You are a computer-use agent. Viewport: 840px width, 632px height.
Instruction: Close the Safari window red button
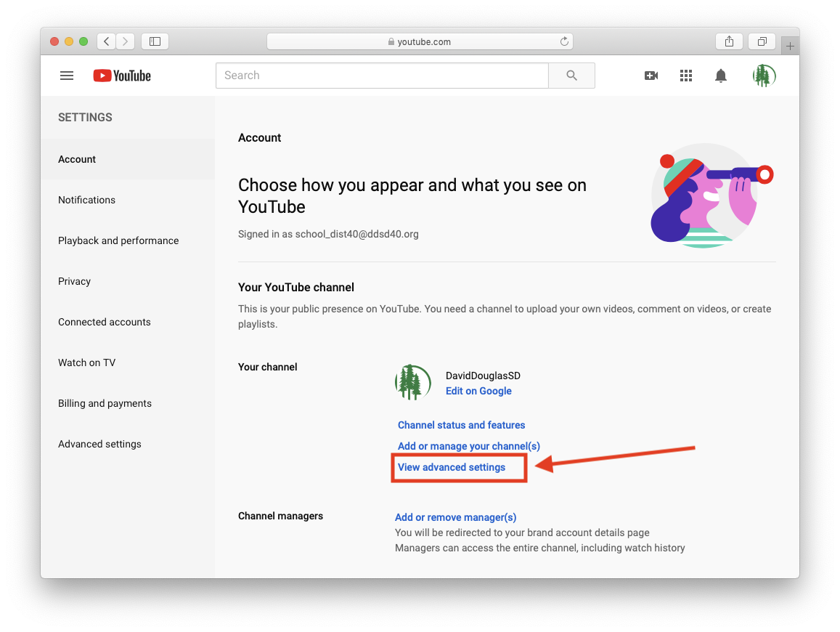(x=54, y=41)
